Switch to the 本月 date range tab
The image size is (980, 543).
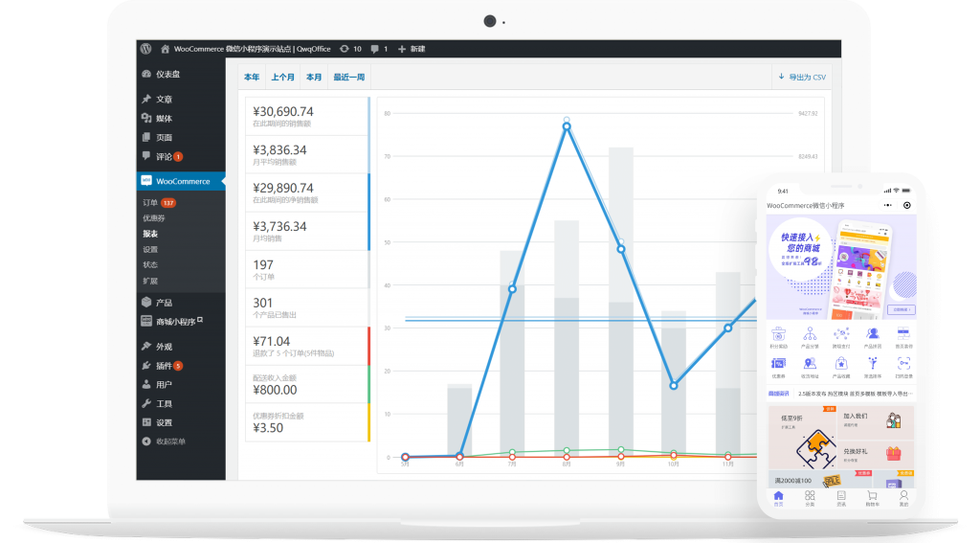[x=314, y=77]
